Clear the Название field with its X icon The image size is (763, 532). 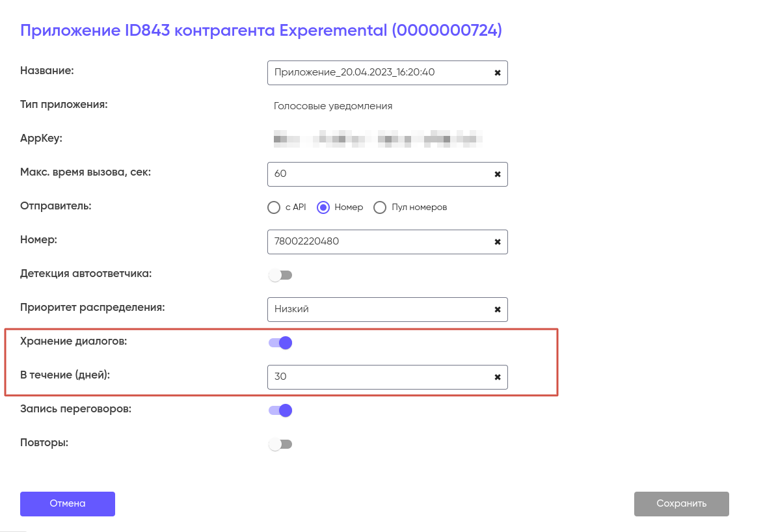click(498, 73)
